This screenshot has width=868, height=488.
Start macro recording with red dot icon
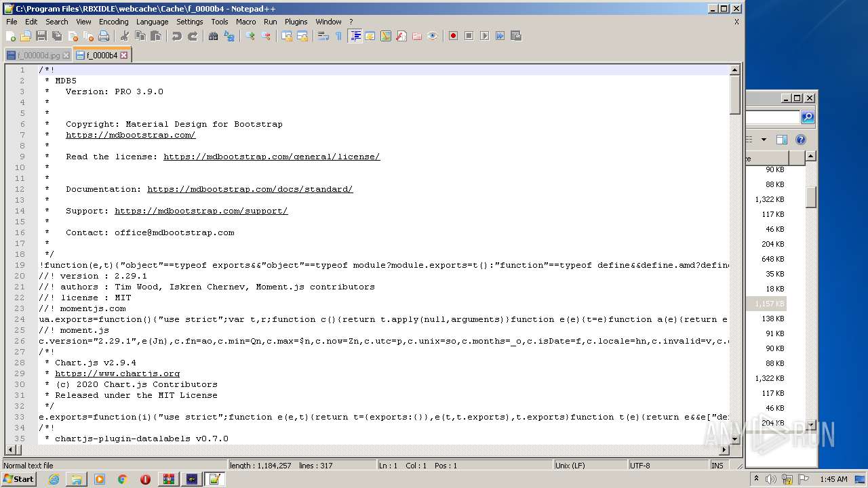(x=453, y=36)
